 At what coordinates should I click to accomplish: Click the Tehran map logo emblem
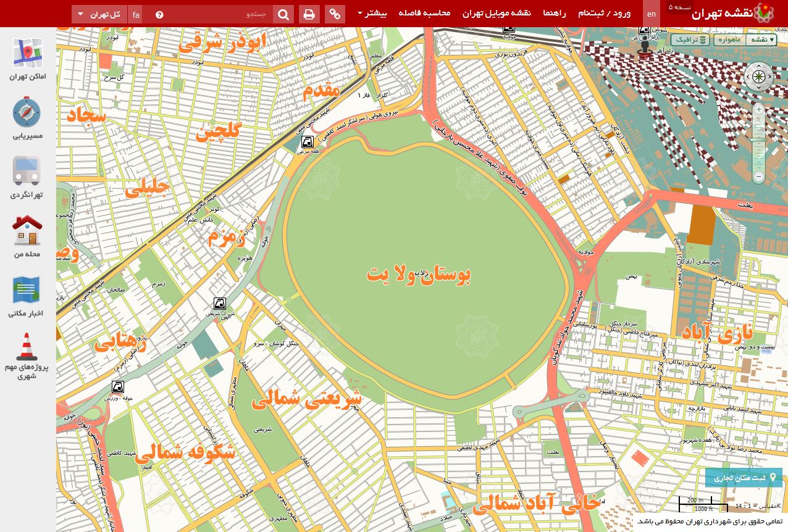point(764,13)
